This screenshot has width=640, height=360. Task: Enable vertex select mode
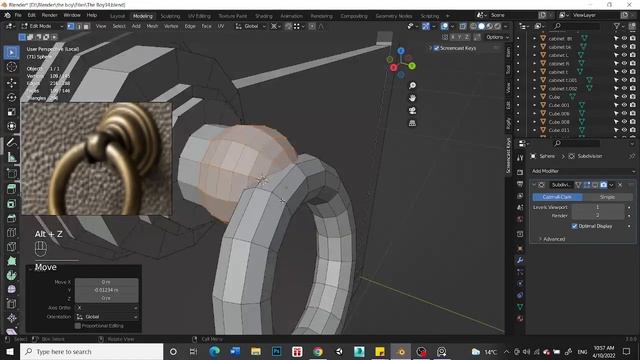(71, 26)
